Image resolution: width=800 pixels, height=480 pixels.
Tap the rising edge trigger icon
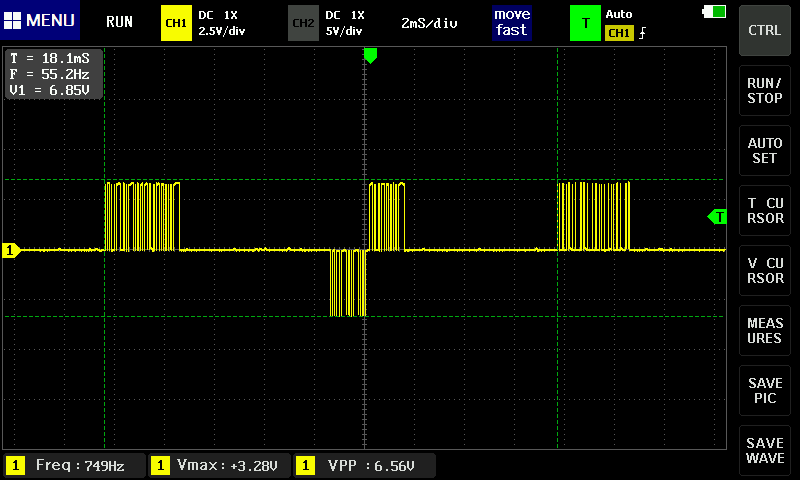coord(642,33)
